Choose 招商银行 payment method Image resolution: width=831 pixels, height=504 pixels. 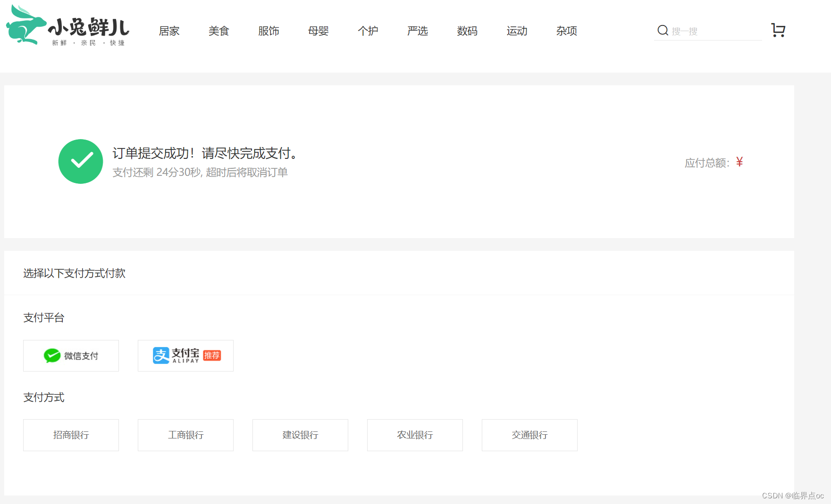[71, 435]
